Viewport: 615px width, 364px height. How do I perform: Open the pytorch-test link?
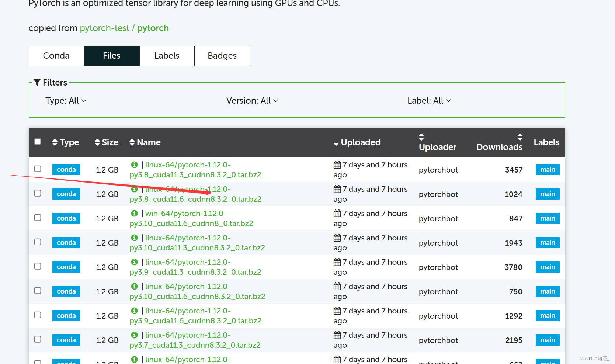[x=104, y=28]
